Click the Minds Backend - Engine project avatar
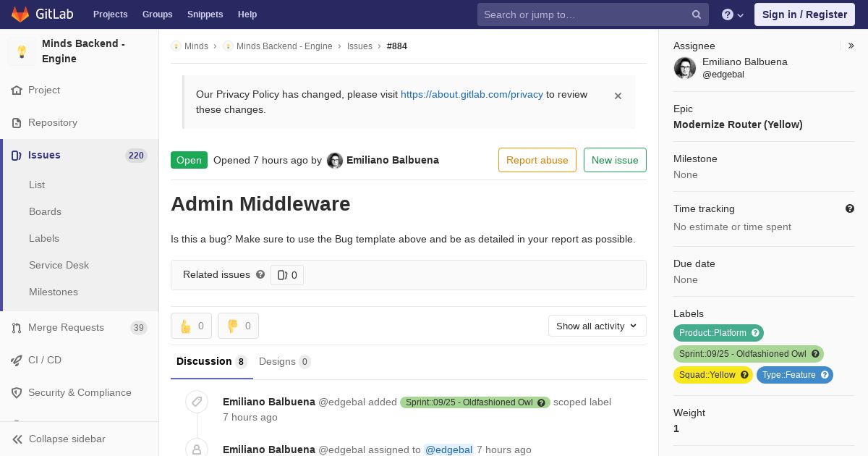The image size is (868, 456). (22, 51)
